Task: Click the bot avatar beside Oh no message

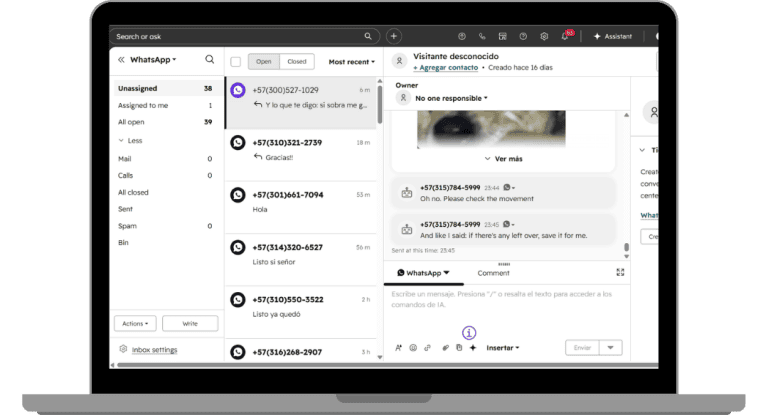Action: [407, 193]
